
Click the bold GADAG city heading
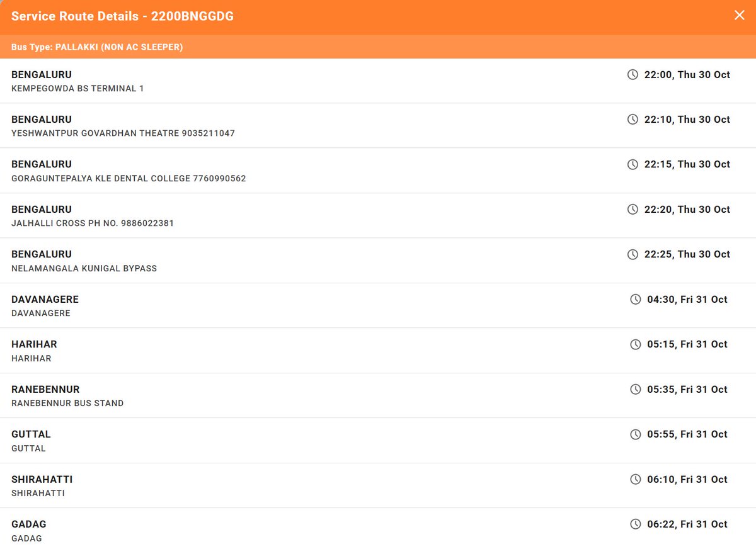click(29, 524)
